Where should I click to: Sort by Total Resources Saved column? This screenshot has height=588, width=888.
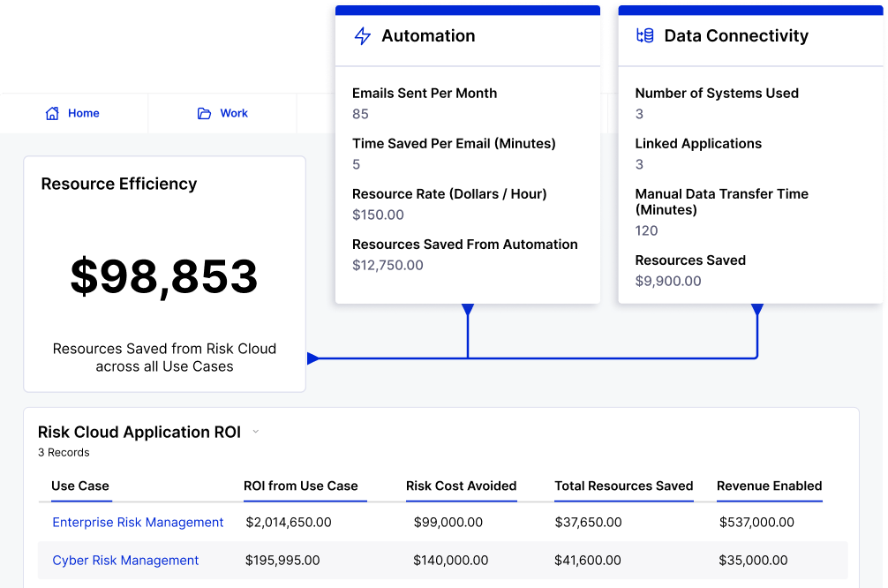623,486
